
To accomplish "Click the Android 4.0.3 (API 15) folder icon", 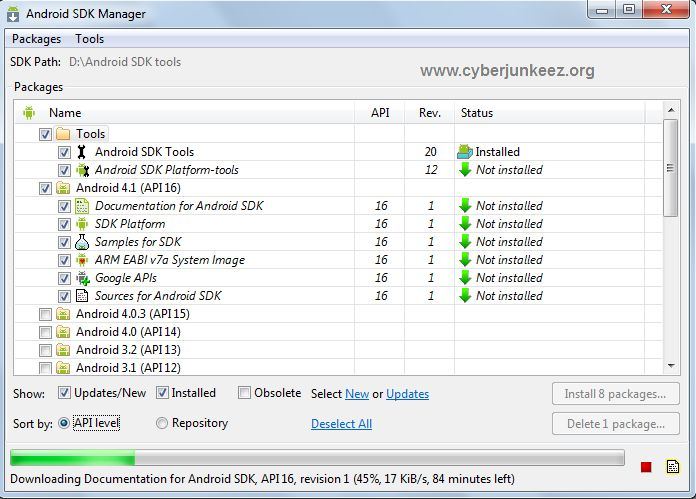I will click(63, 314).
